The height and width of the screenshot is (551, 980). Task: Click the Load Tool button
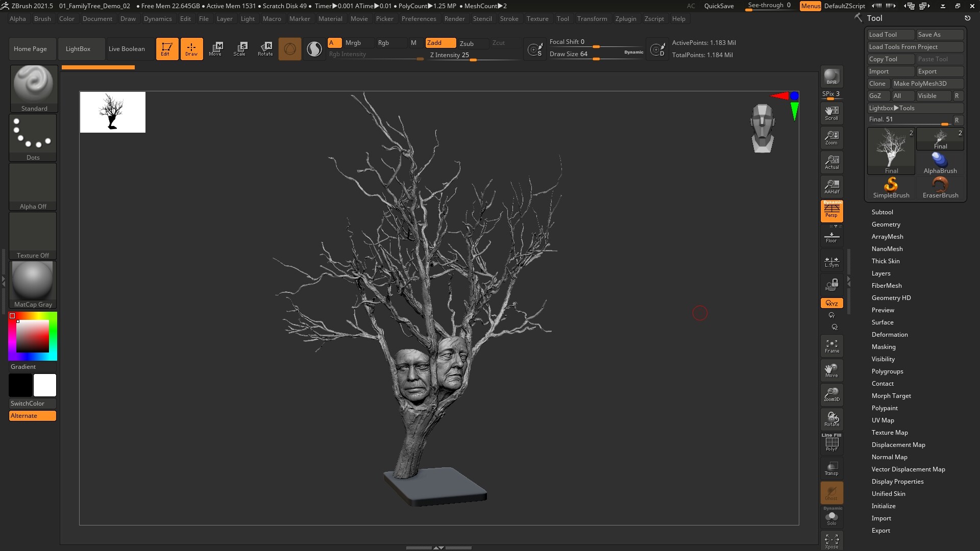[891, 34]
